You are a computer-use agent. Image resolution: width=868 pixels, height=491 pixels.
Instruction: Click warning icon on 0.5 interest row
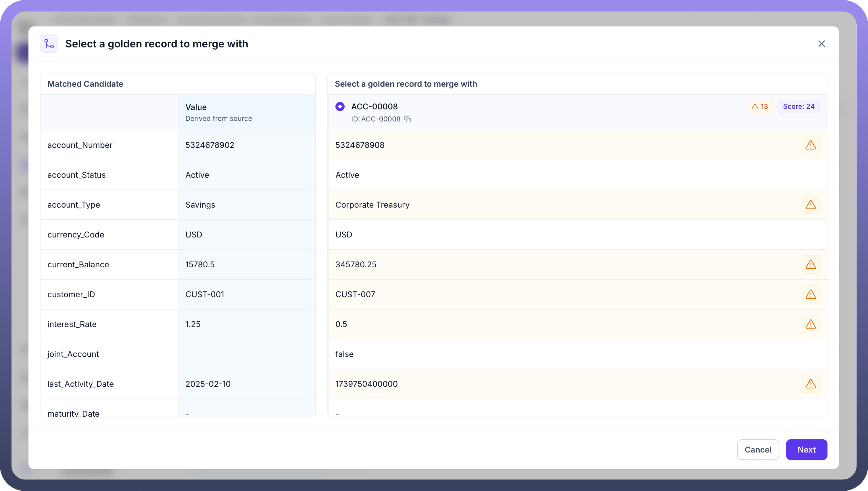811,324
